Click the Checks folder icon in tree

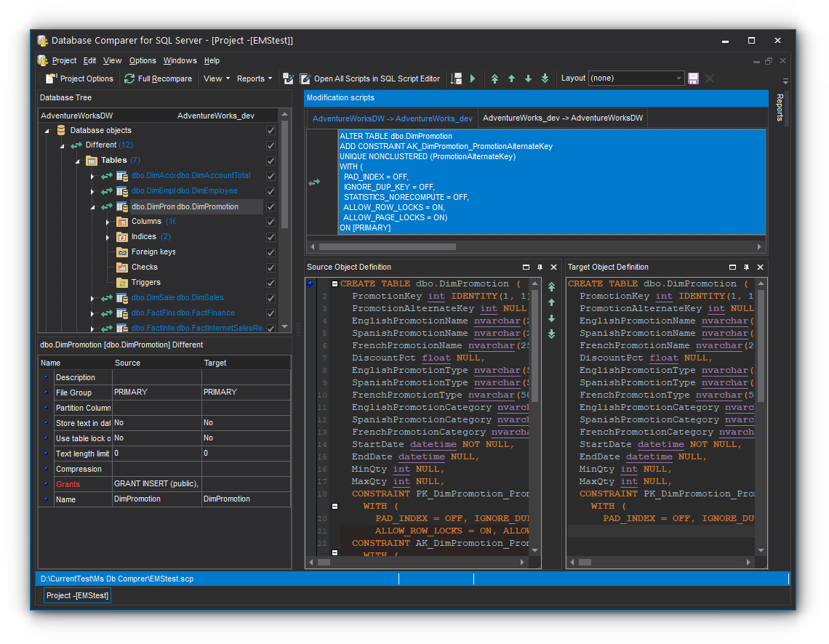pyautogui.click(x=123, y=267)
